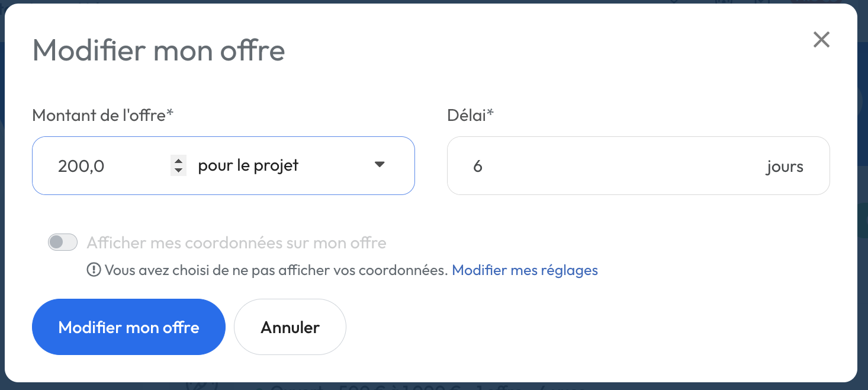
Task: Toggle Afficher mes coordonnées switch
Action: click(63, 242)
